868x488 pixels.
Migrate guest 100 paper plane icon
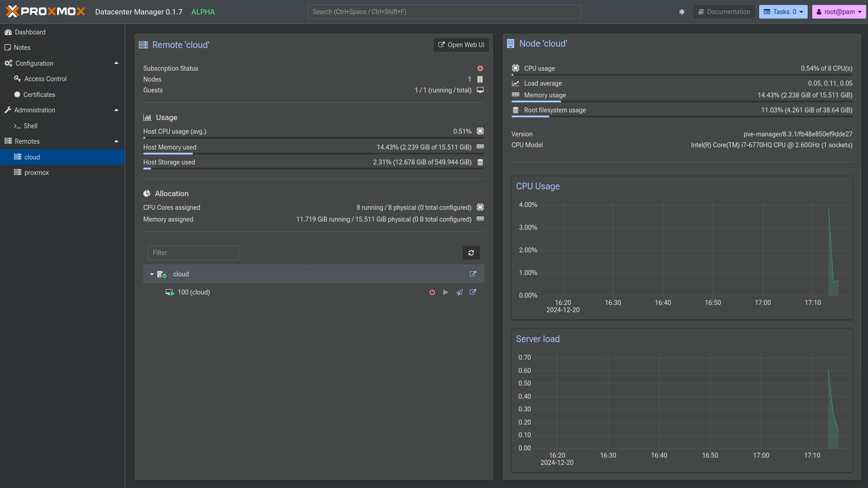[x=459, y=292]
